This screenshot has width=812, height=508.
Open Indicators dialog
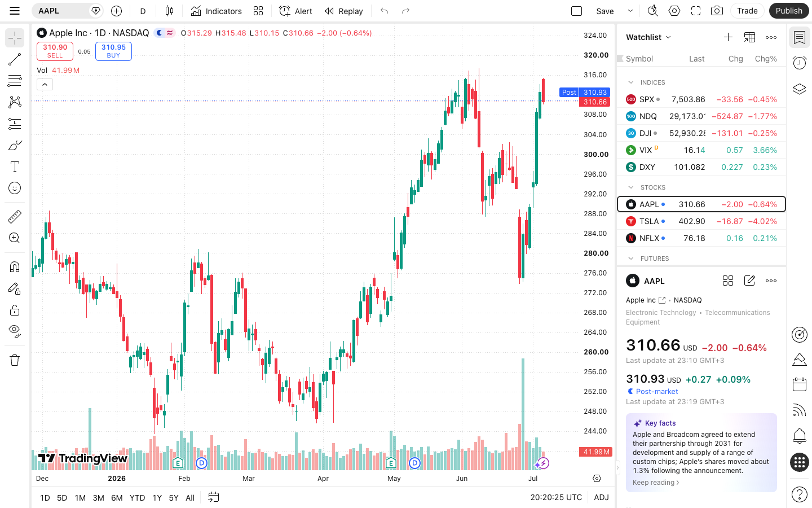pos(216,11)
